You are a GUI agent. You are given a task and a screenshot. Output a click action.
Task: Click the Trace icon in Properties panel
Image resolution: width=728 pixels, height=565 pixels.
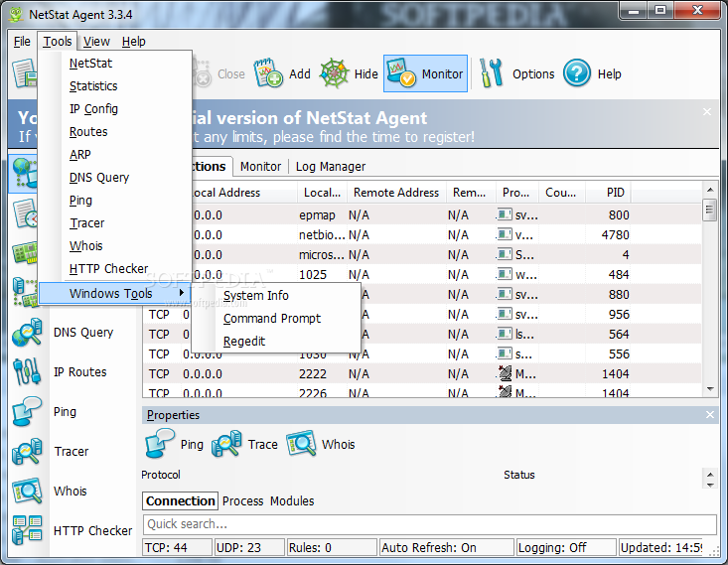tap(226, 444)
